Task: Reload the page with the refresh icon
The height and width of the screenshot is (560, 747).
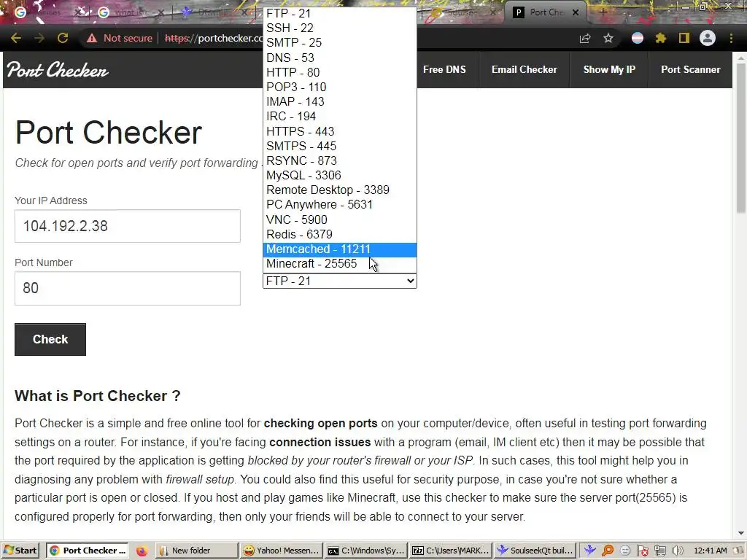Action: pyautogui.click(x=63, y=38)
